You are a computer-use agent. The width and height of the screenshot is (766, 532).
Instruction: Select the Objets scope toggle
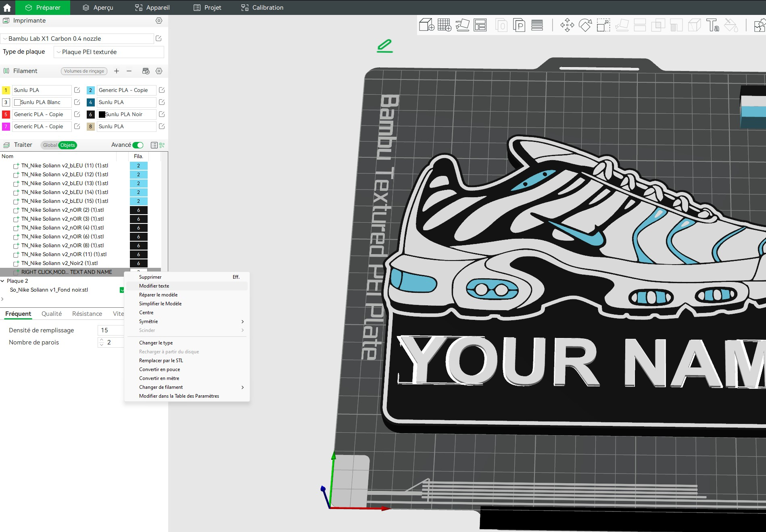[x=68, y=145]
